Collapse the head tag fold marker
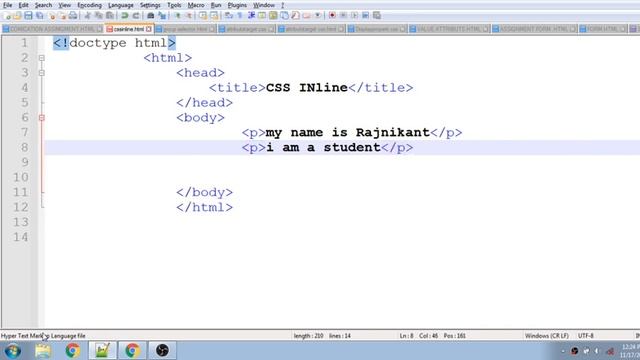The image size is (640, 360). (x=42, y=73)
